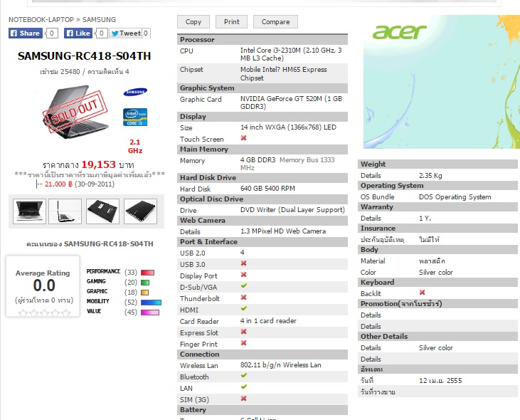Click the 2.35 Kg weight value

coord(430,176)
